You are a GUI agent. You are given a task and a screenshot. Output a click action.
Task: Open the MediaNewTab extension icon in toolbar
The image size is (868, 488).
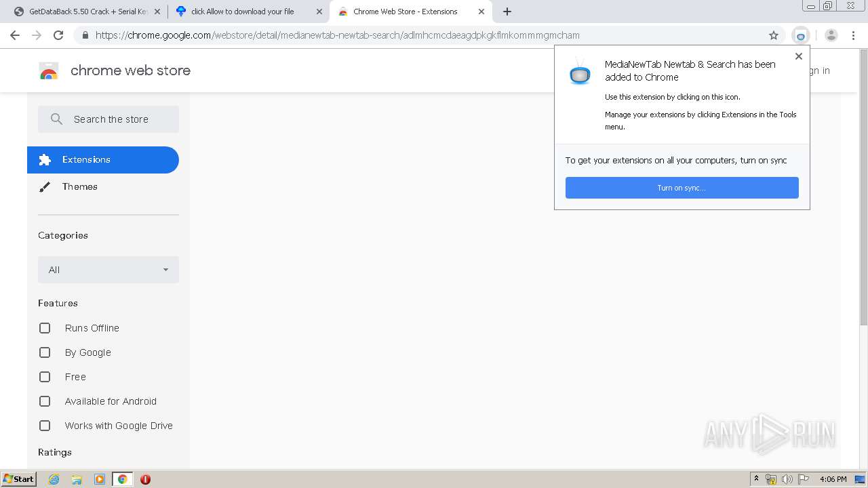[801, 35]
